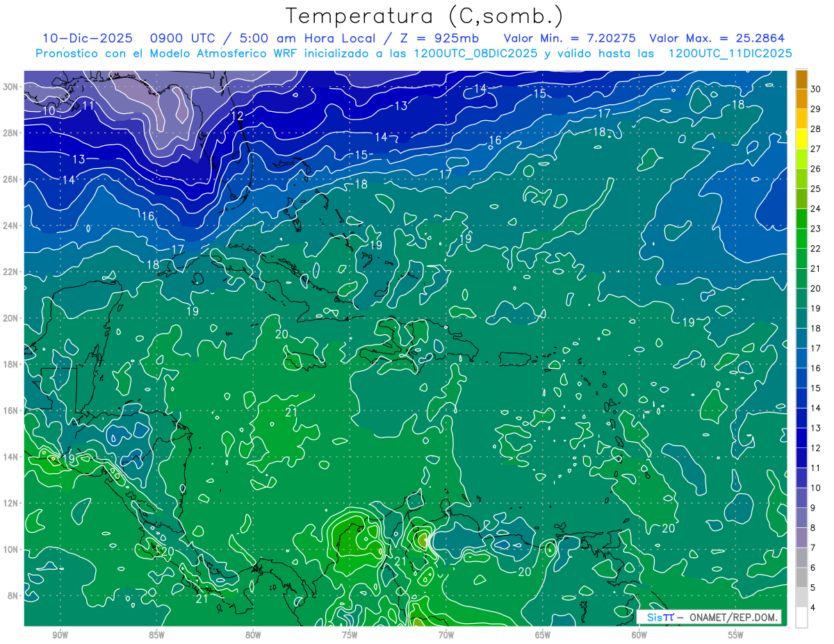The image size is (834, 644).
Task: Click the 26N latitude axis label
Action: (x=11, y=179)
